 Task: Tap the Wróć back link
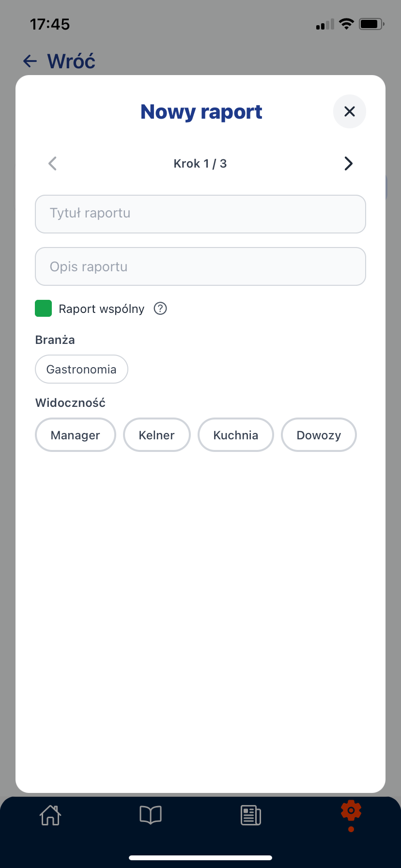coord(71,62)
